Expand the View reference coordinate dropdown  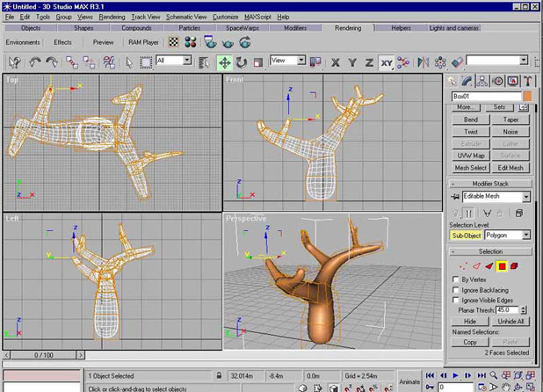tap(301, 61)
